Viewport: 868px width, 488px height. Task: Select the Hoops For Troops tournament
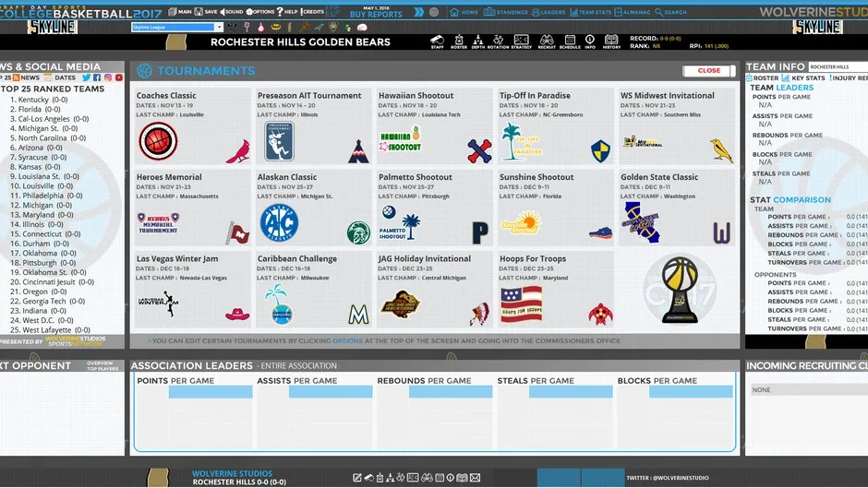[x=556, y=290]
